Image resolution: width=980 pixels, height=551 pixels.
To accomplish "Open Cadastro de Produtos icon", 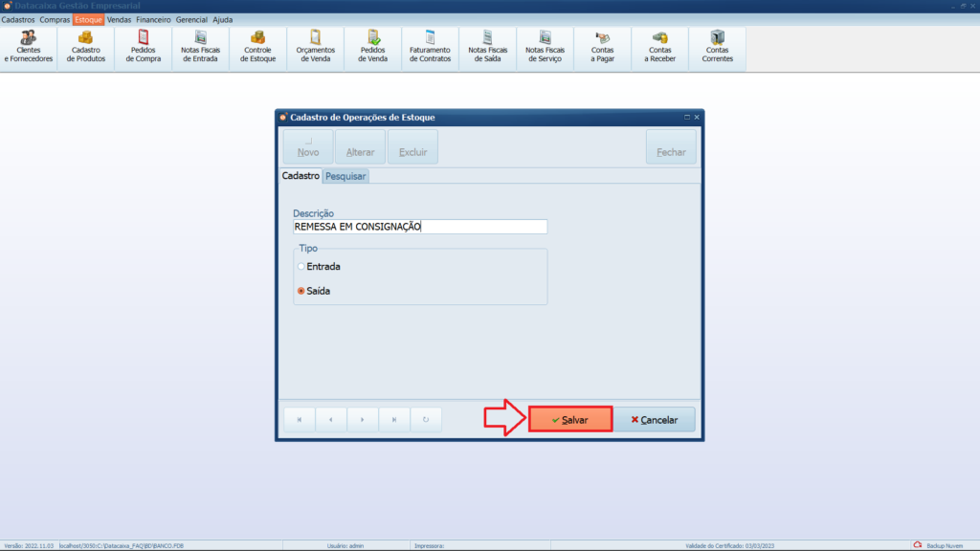I will (x=86, y=48).
